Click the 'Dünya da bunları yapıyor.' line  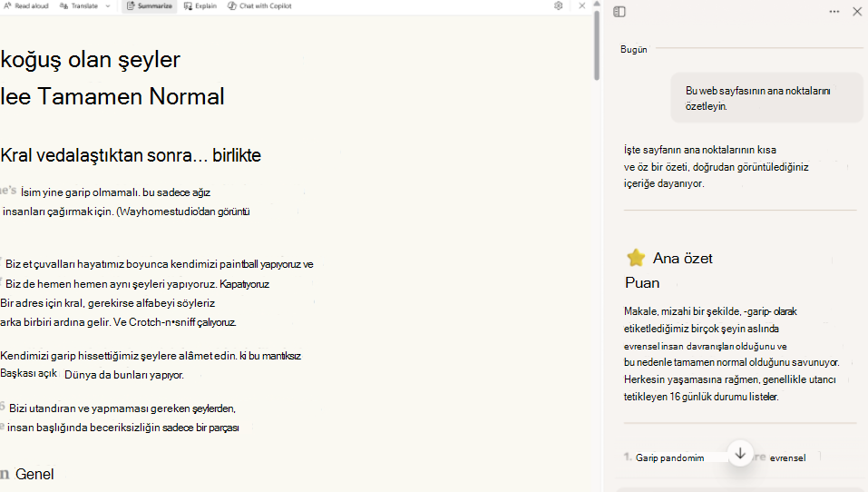(124, 375)
